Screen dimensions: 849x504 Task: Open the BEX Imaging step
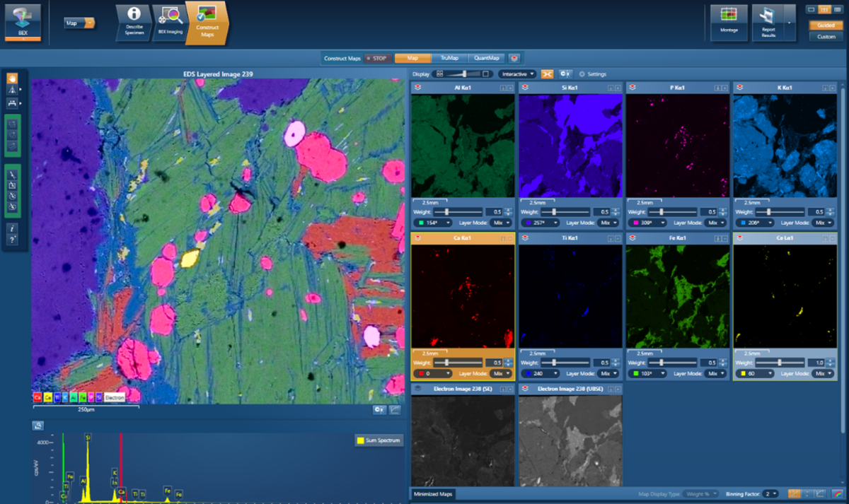170,21
